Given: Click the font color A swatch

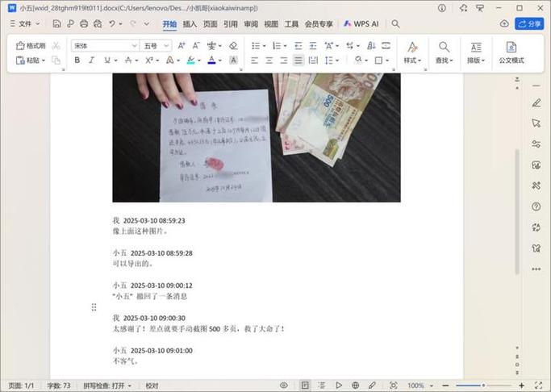Looking at the screenshot, I should click(x=211, y=60).
